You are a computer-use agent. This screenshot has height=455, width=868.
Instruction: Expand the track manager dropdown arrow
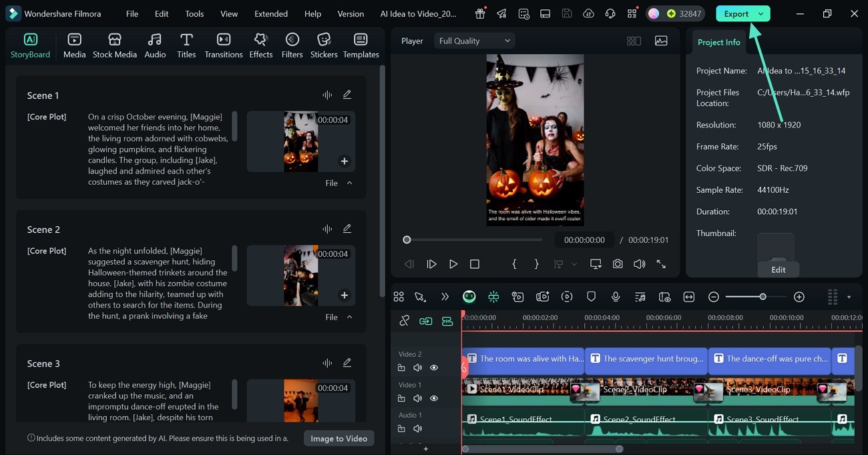(x=849, y=296)
